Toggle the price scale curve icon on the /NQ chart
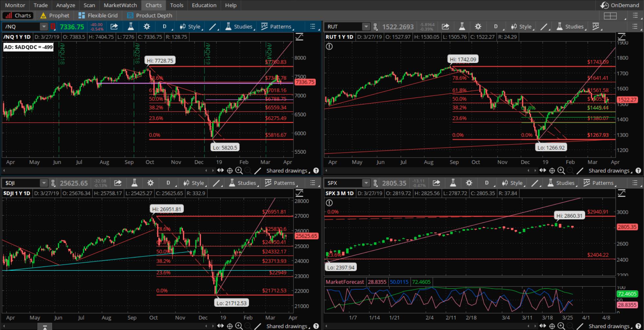The height and width of the screenshot is (330, 644). point(299,37)
